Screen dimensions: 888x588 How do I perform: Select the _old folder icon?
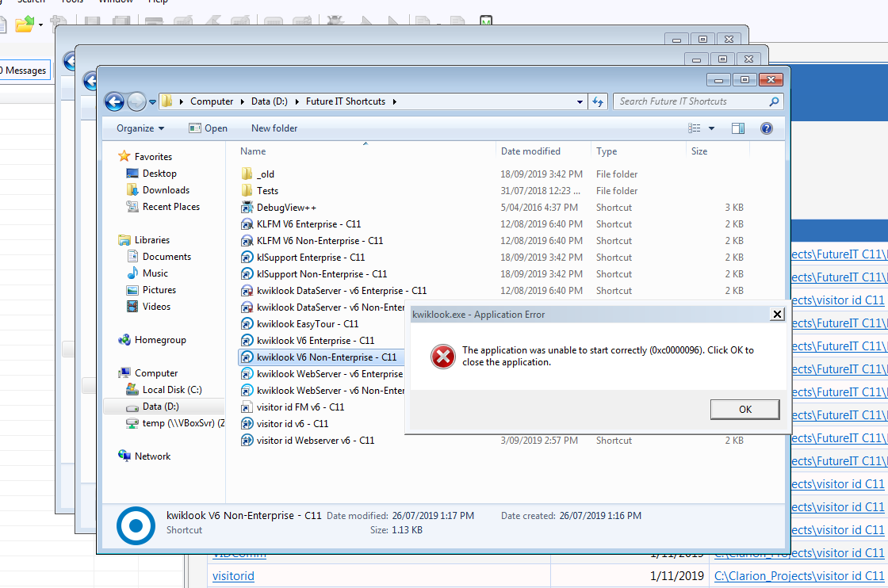[x=247, y=174]
